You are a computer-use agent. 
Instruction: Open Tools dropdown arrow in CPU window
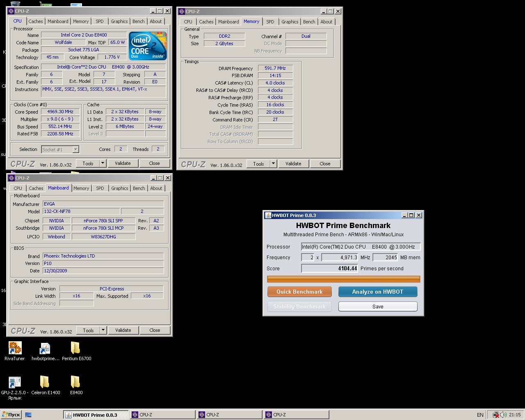pos(103,163)
